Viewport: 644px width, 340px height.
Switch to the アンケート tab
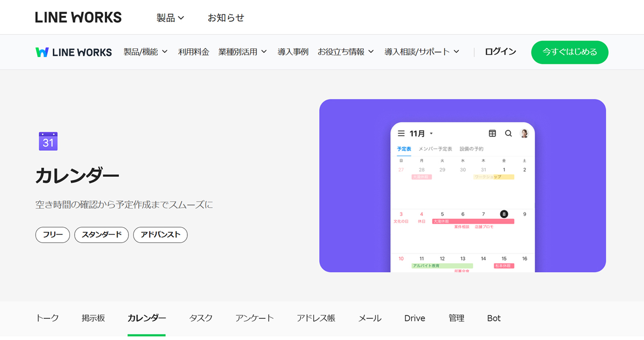tap(254, 318)
